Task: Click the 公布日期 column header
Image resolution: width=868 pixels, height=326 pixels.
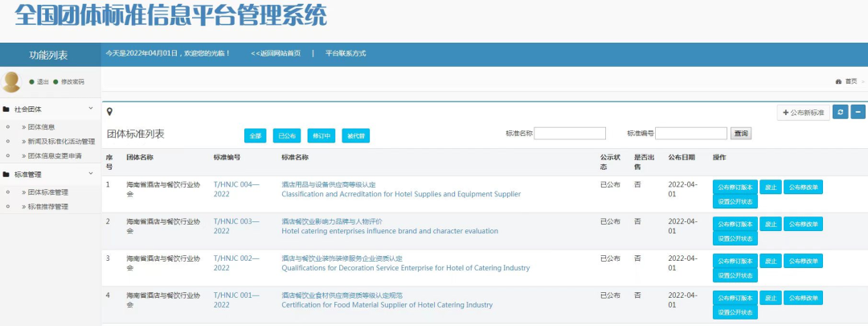Action: coord(682,158)
